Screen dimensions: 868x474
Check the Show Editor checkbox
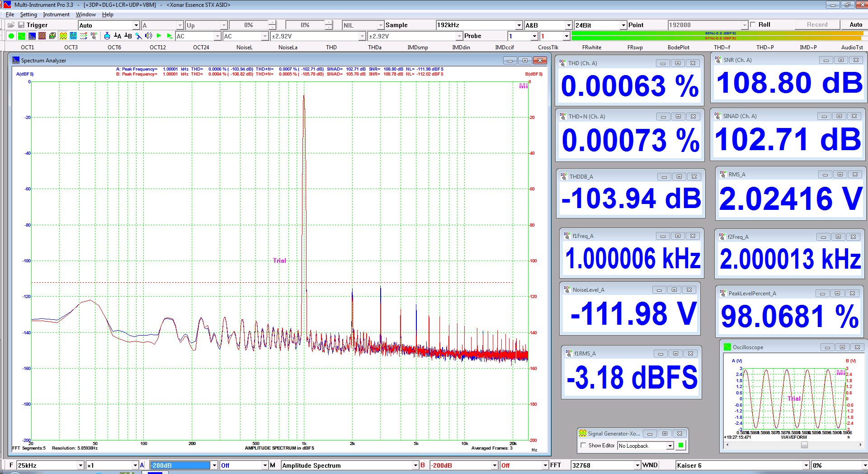(x=583, y=446)
